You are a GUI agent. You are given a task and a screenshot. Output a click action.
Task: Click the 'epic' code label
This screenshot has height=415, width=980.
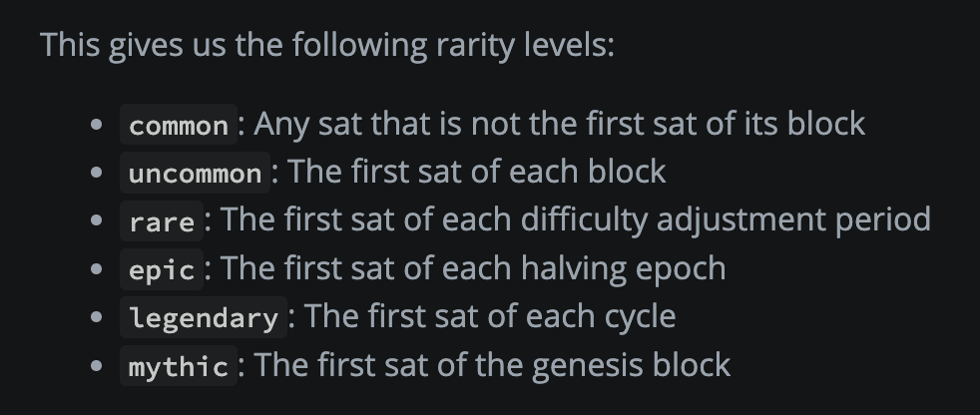[162, 269]
